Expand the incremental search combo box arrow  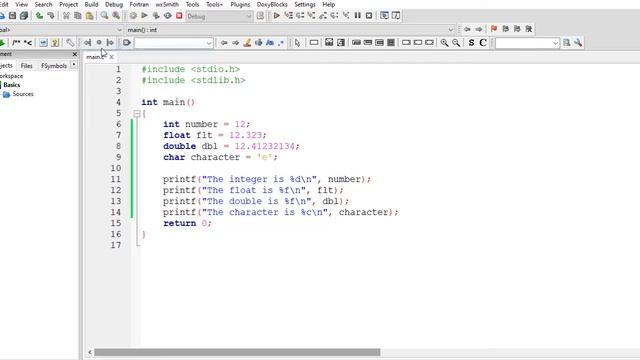pos(209,43)
